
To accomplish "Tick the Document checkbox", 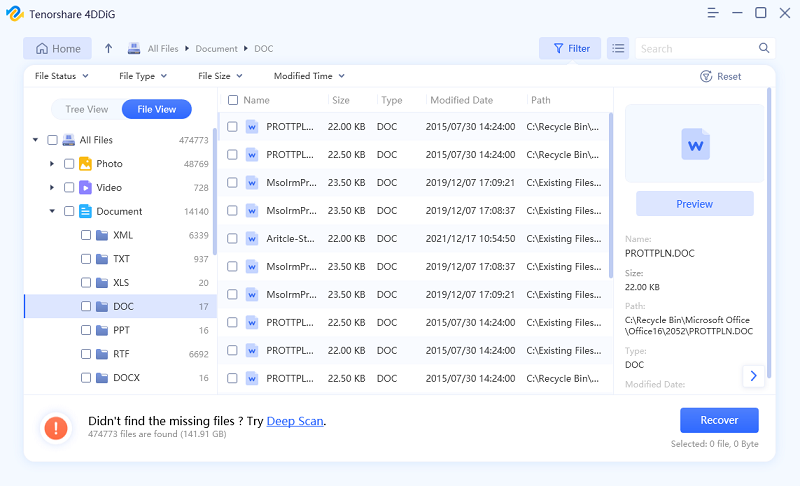I will click(x=69, y=211).
